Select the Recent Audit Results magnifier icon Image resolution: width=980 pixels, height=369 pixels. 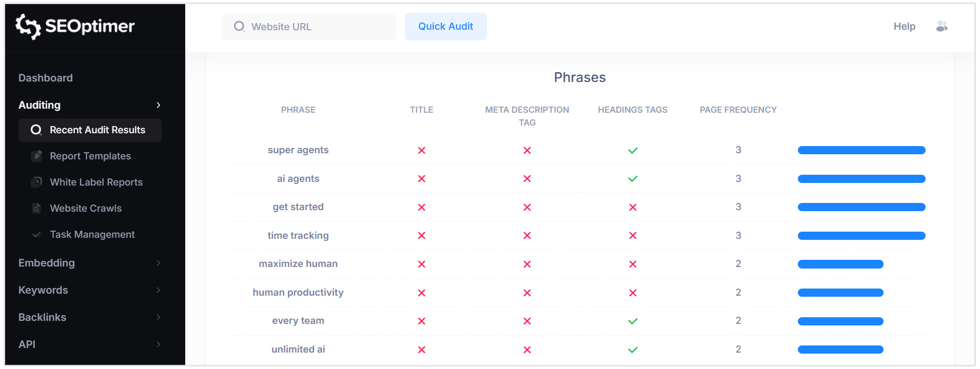click(36, 130)
